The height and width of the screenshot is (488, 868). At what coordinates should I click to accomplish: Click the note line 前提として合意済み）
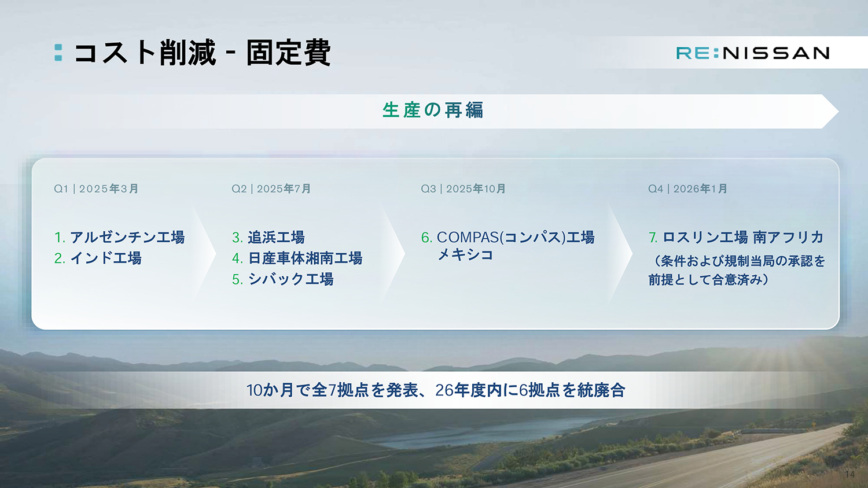[x=709, y=279]
